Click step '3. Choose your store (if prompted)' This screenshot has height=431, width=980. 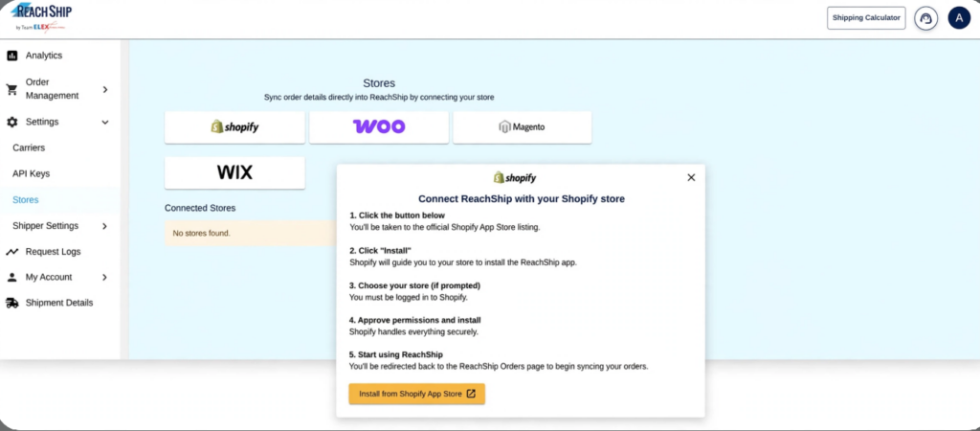(414, 285)
